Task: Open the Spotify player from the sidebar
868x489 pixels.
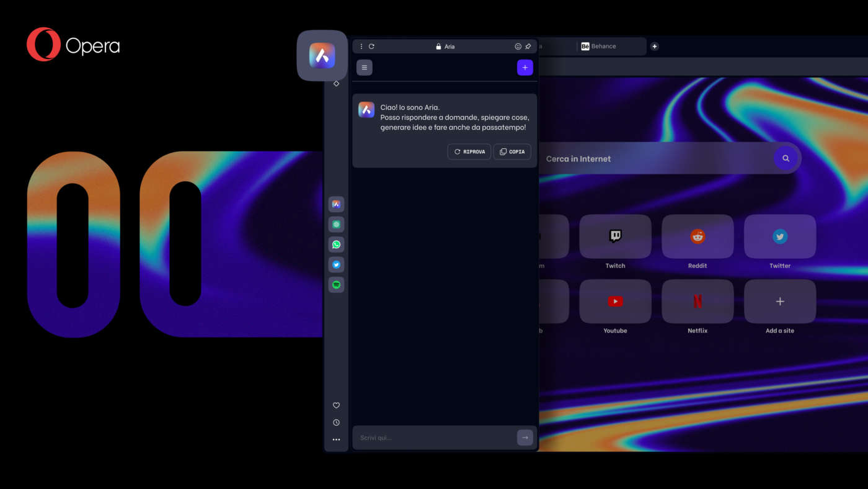Action: tap(336, 284)
